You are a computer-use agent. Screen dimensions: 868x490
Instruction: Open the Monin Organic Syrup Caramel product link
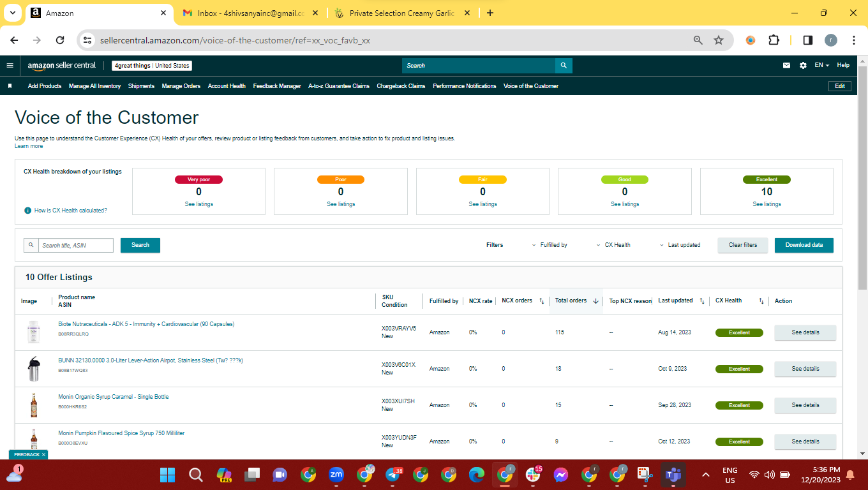point(114,397)
